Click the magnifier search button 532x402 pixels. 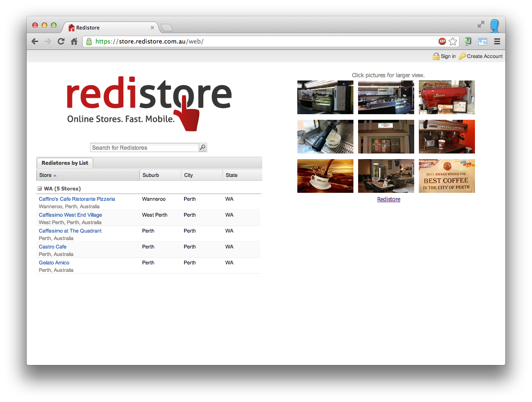[x=202, y=147]
